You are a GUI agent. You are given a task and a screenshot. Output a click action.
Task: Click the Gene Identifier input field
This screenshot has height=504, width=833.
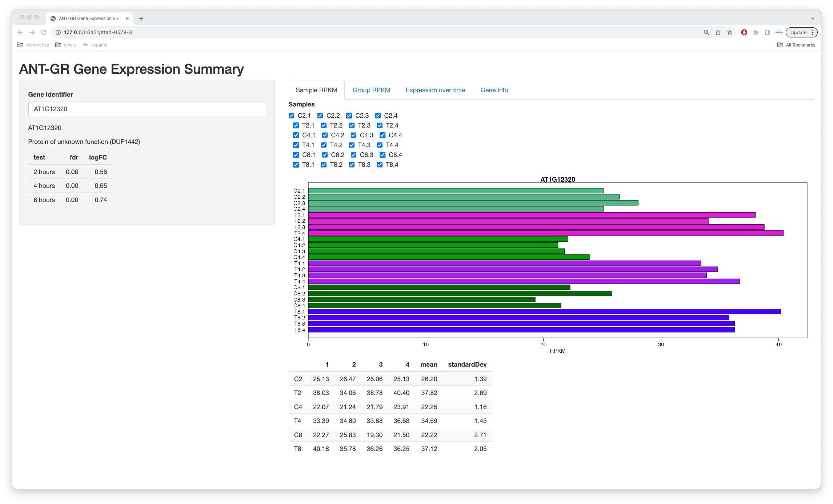(147, 109)
